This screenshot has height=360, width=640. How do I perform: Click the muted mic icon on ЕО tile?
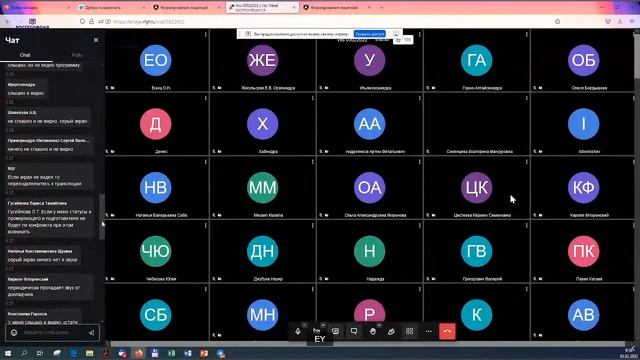coord(107,88)
